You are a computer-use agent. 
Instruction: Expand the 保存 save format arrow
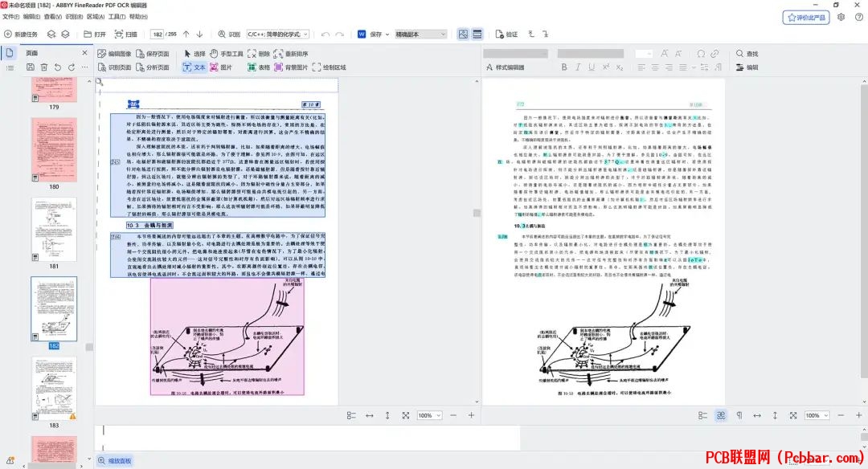pos(387,35)
